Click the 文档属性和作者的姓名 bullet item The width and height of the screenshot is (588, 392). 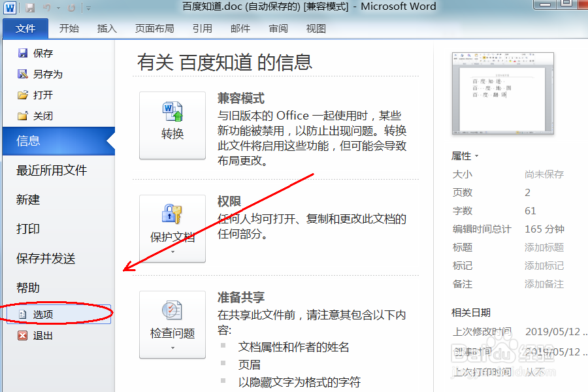[x=293, y=347]
